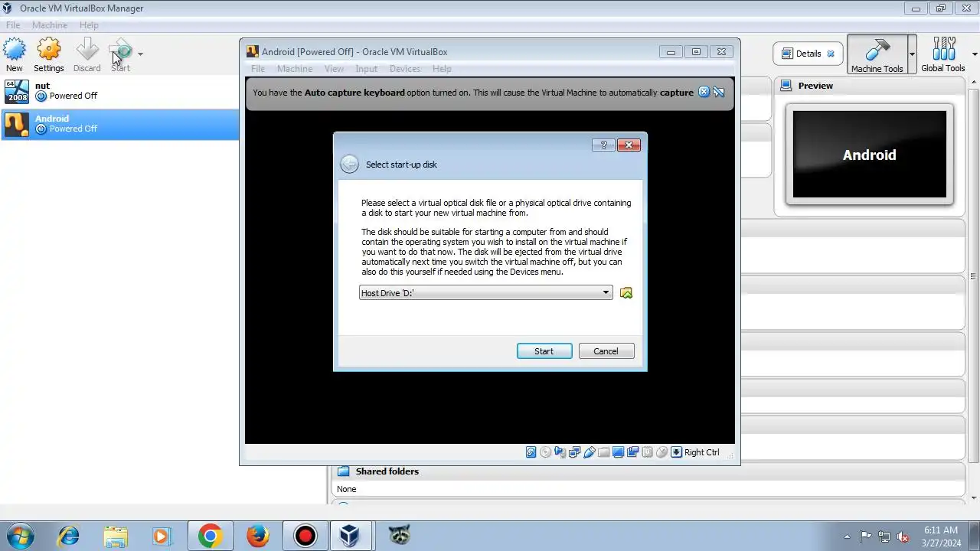The image size is (980, 551).
Task: Click the back arrow in start-up disk dialog
Action: pos(349,165)
